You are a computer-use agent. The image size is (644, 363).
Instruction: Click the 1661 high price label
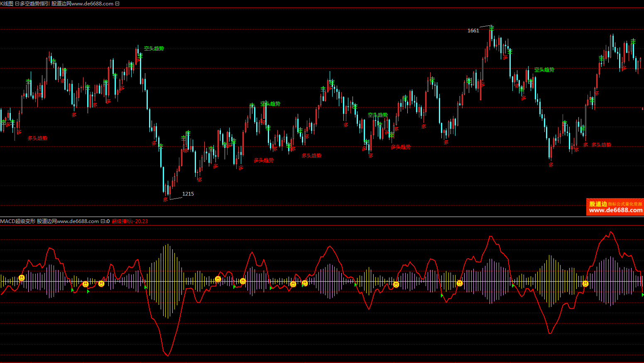coord(473,31)
